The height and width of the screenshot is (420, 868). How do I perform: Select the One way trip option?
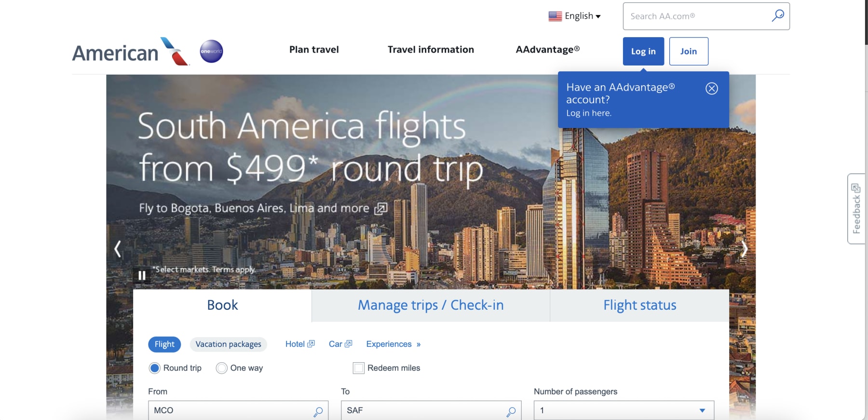[x=222, y=368]
